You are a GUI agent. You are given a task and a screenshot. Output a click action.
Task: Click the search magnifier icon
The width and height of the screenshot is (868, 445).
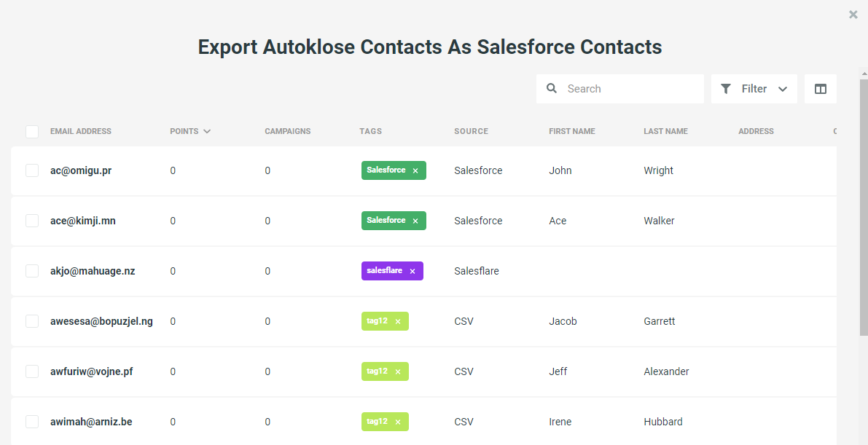[552, 89]
